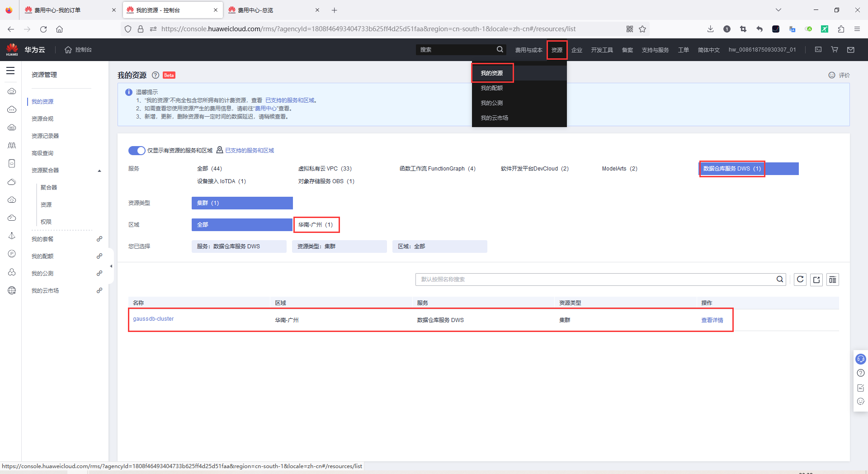The image size is (868, 474).
Task: Bookmark this page with the star
Action: (642, 29)
